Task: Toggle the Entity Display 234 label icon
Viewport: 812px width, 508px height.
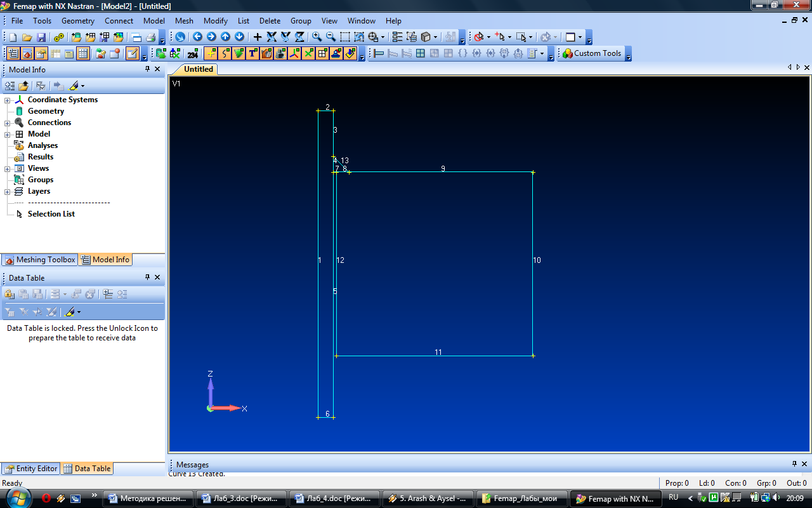Action: [193, 54]
